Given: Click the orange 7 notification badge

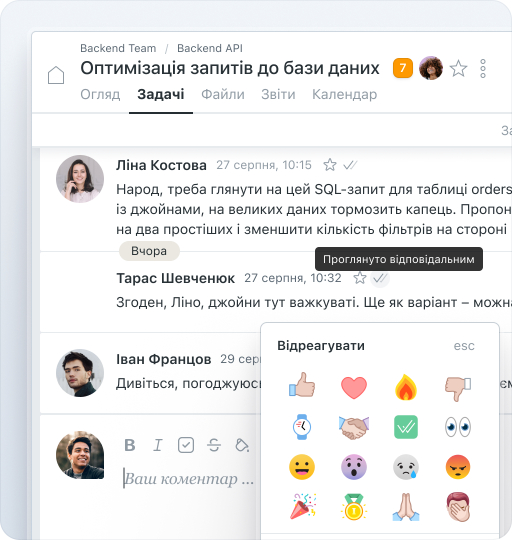Looking at the screenshot, I should (x=403, y=68).
